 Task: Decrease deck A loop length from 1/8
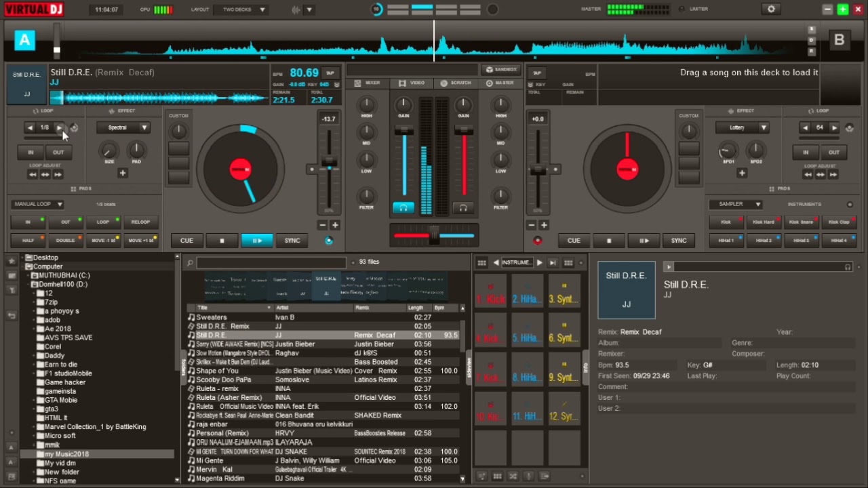click(x=30, y=127)
